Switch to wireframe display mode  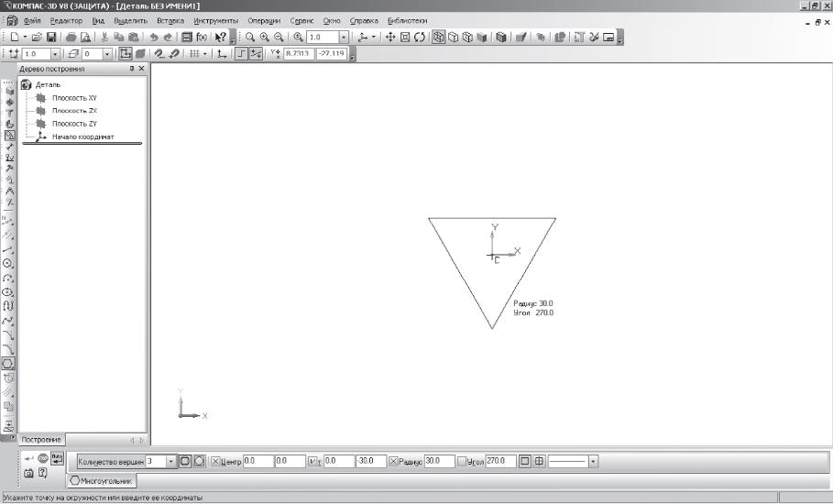[x=438, y=38]
